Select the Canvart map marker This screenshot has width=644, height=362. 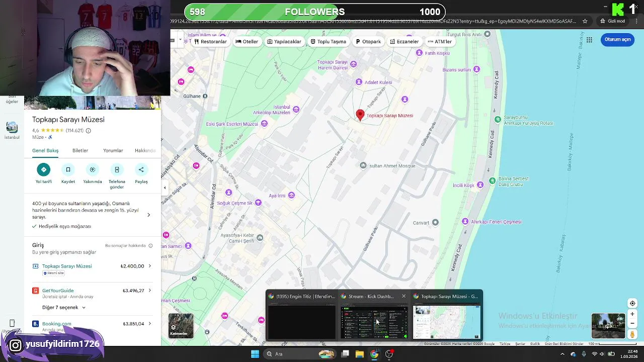pyautogui.click(x=435, y=222)
